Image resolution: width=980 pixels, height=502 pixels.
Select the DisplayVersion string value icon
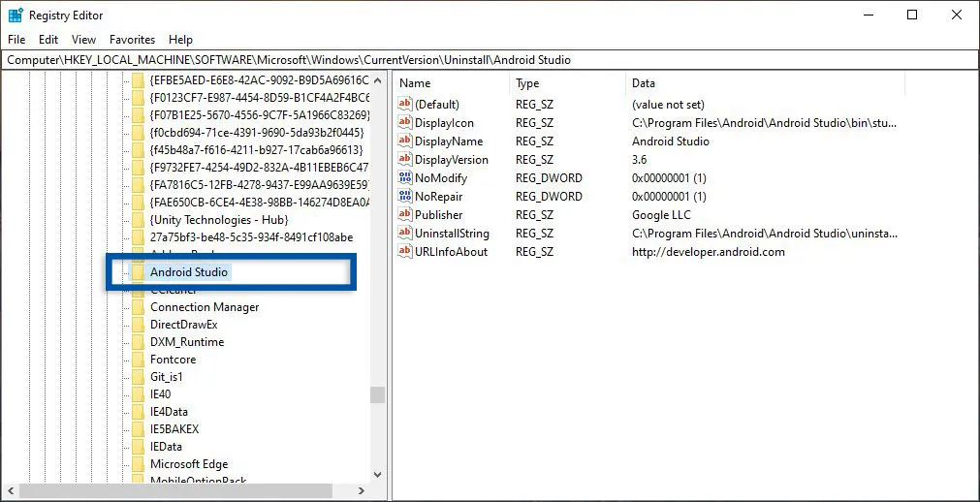point(405,159)
